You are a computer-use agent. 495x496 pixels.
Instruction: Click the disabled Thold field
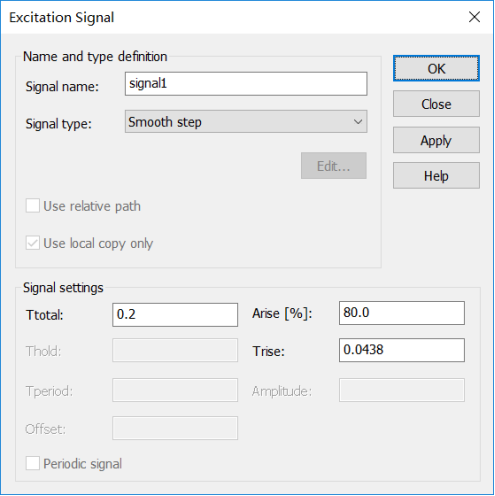click(175, 350)
